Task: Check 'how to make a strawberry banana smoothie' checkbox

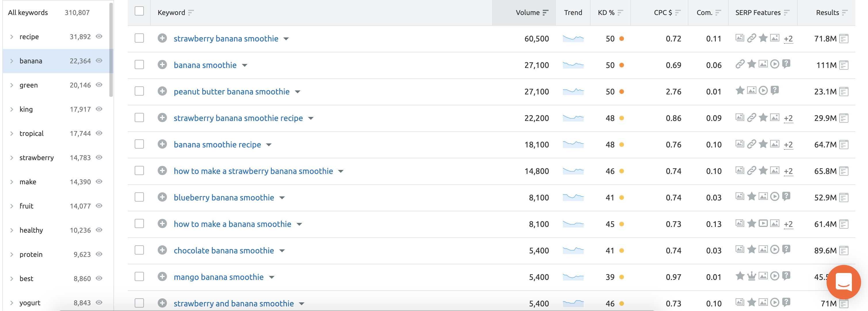Action: (x=139, y=171)
